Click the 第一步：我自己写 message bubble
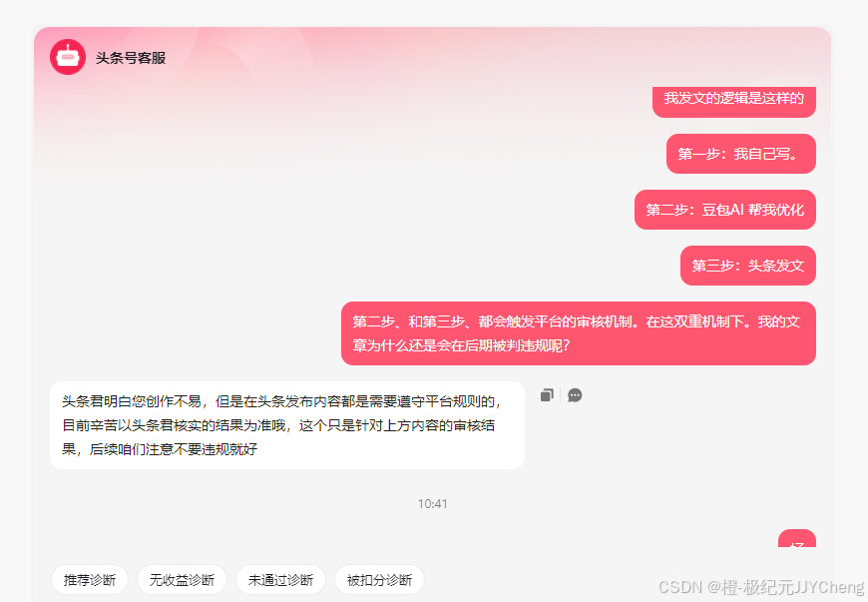 coord(741,154)
